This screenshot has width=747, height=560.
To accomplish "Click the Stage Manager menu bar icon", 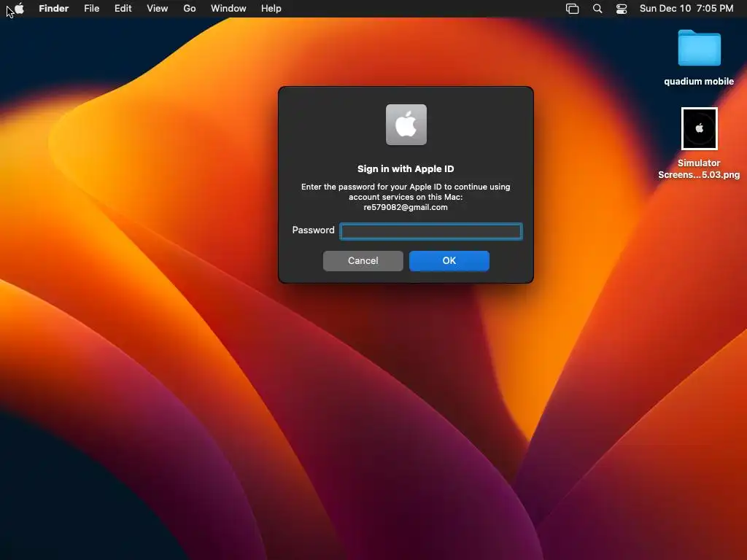I will point(572,9).
